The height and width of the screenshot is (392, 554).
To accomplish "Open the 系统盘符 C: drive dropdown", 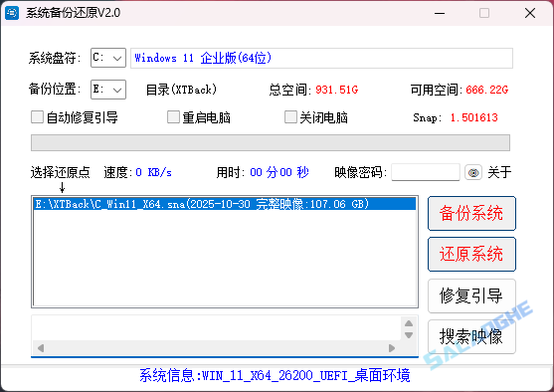I will [108, 58].
